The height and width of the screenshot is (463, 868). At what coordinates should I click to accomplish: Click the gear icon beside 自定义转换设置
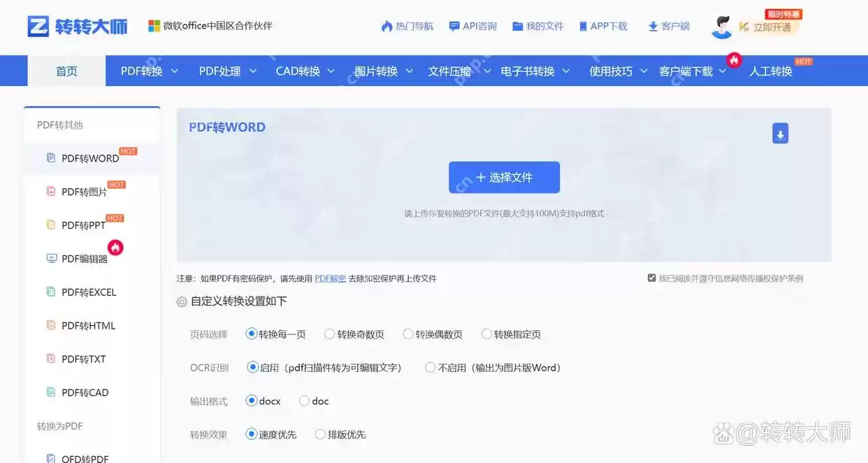coord(181,301)
